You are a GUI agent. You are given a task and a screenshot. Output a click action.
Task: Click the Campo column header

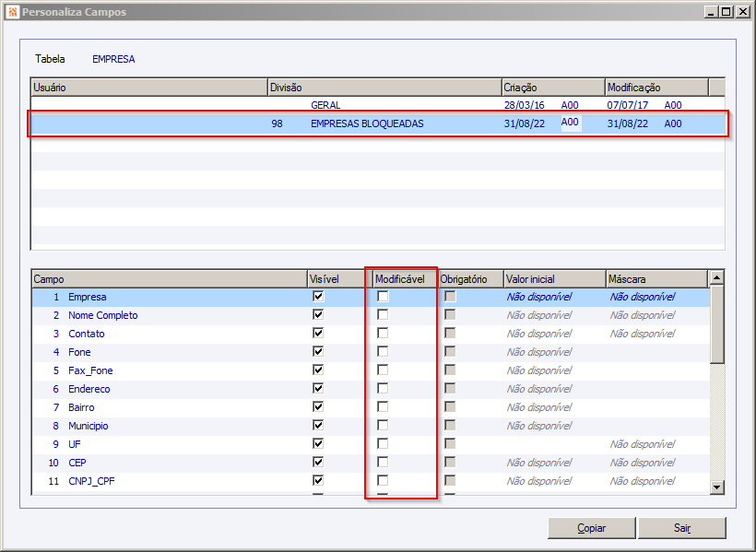pos(170,279)
